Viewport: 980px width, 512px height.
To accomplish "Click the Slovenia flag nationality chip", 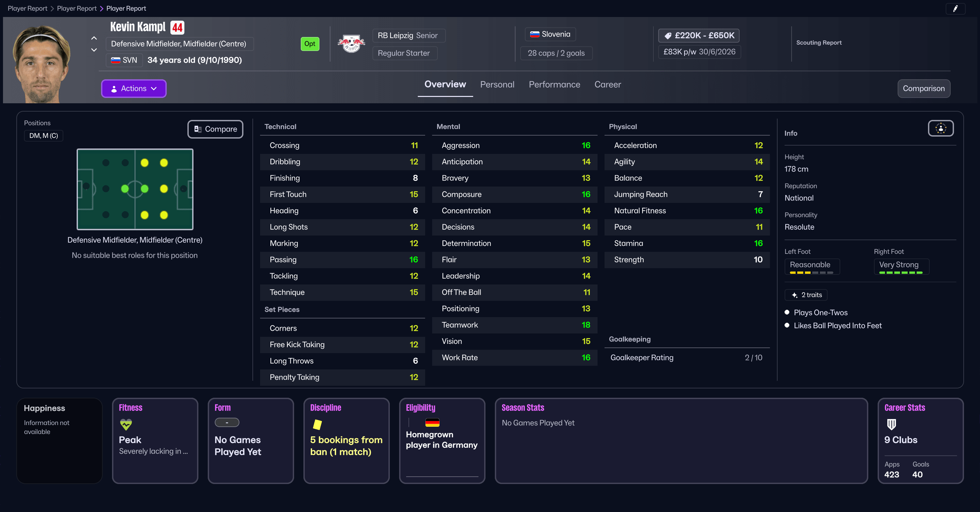I will click(550, 34).
